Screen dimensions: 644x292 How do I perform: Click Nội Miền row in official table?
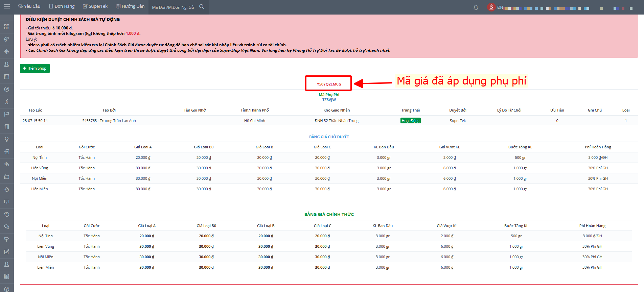click(x=329, y=257)
